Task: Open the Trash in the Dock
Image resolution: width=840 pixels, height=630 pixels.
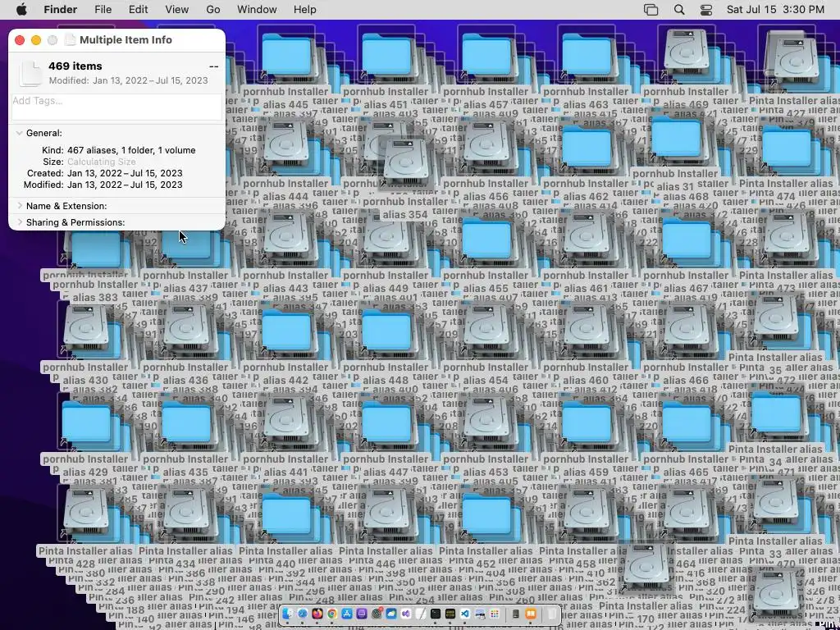Action: pyautogui.click(x=551, y=614)
